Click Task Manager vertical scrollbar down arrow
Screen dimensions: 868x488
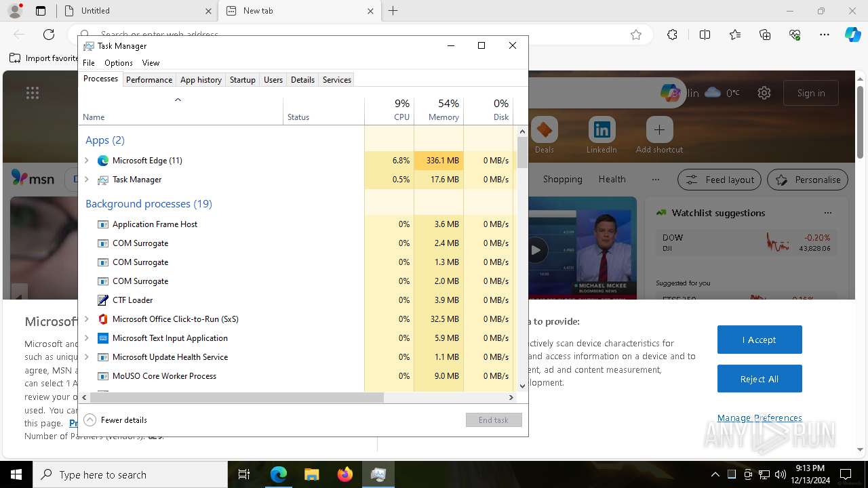[x=522, y=386]
